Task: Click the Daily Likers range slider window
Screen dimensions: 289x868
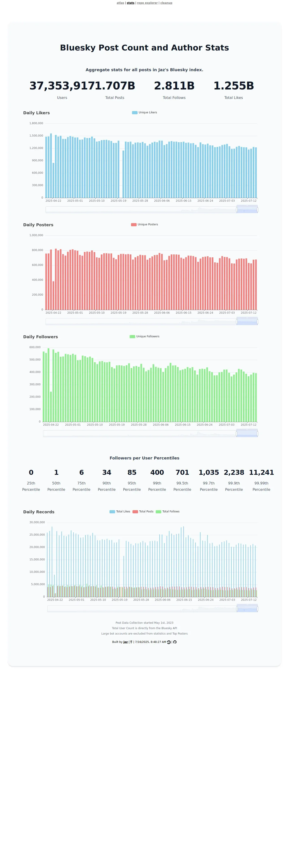Action: (247, 209)
